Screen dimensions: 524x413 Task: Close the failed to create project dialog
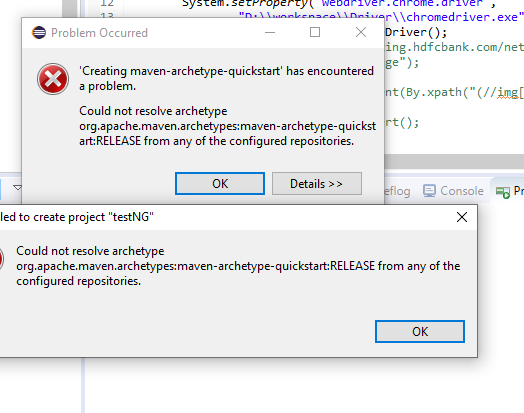pos(462,217)
